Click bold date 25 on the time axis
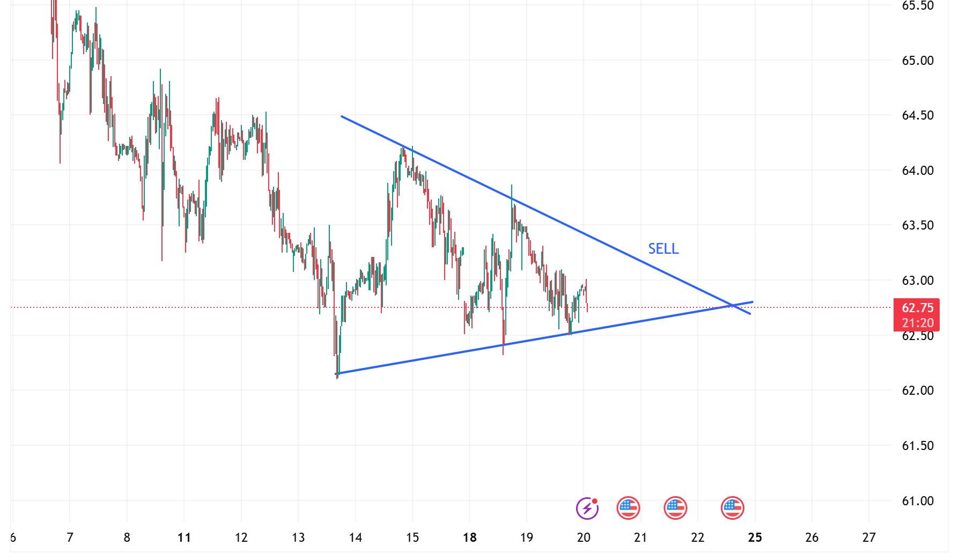 [755, 537]
